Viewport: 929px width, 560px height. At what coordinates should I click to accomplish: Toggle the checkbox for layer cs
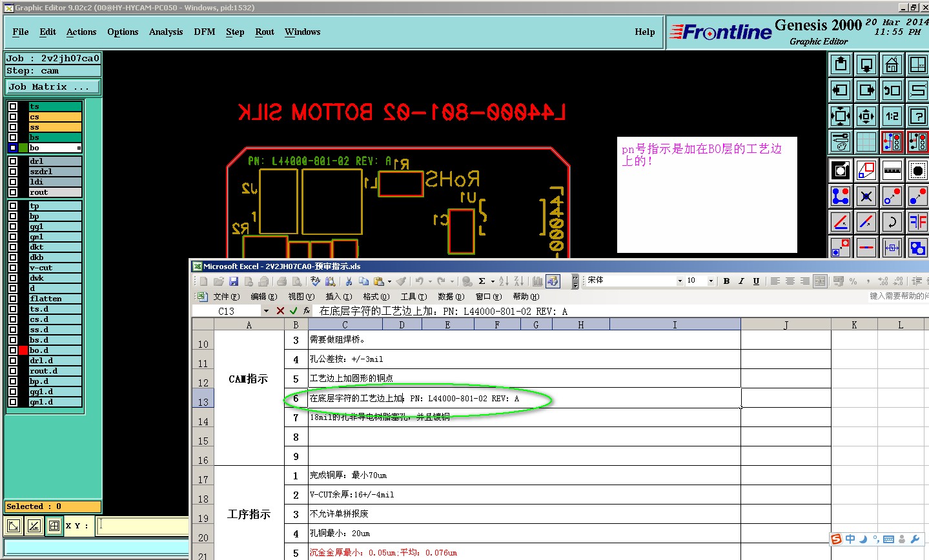(x=13, y=117)
